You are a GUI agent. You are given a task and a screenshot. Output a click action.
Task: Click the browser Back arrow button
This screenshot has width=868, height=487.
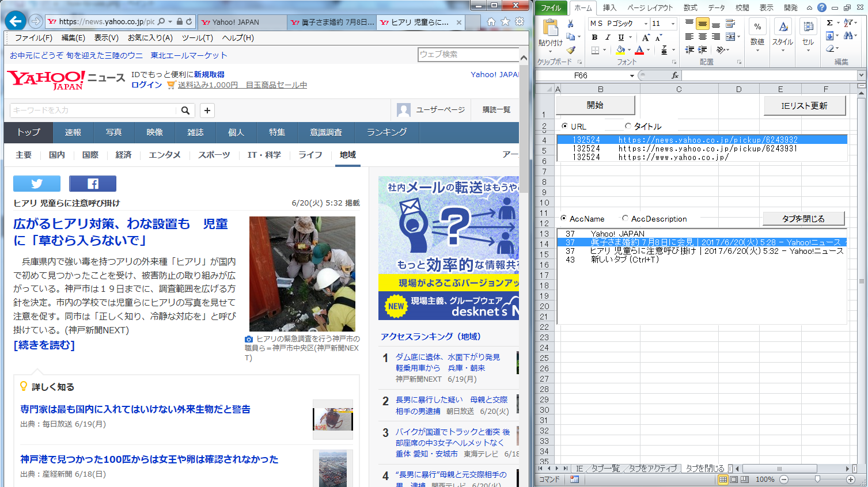tap(15, 21)
